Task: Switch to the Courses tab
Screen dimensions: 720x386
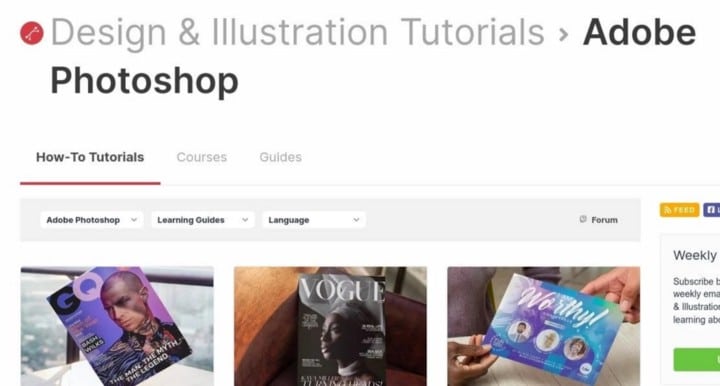Action: tap(202, 157)
